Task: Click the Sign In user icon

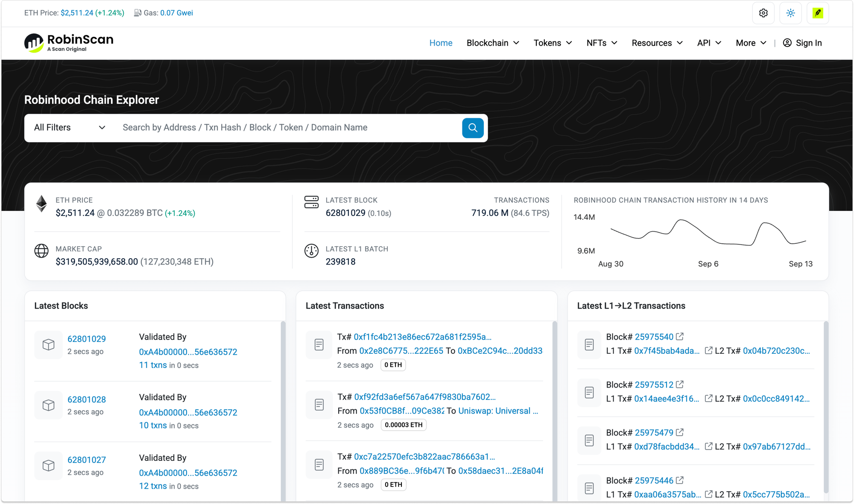Action: (x=787, y=43)
